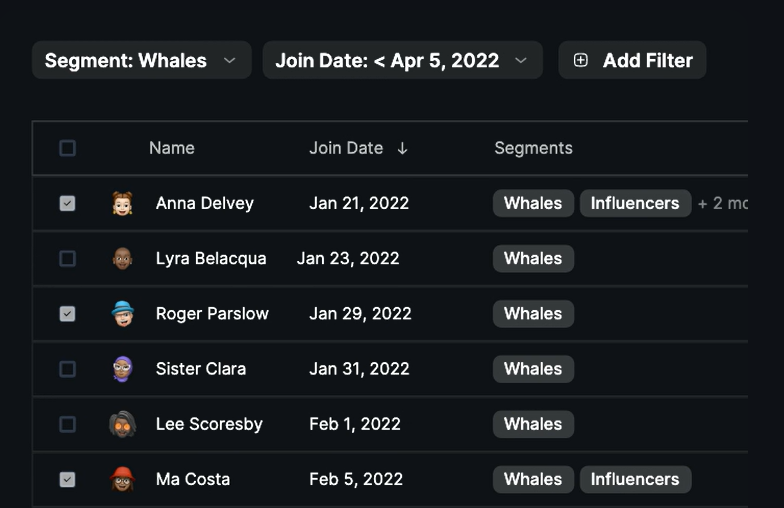Toggle the select-all checkbox in table header

point(67,148)
